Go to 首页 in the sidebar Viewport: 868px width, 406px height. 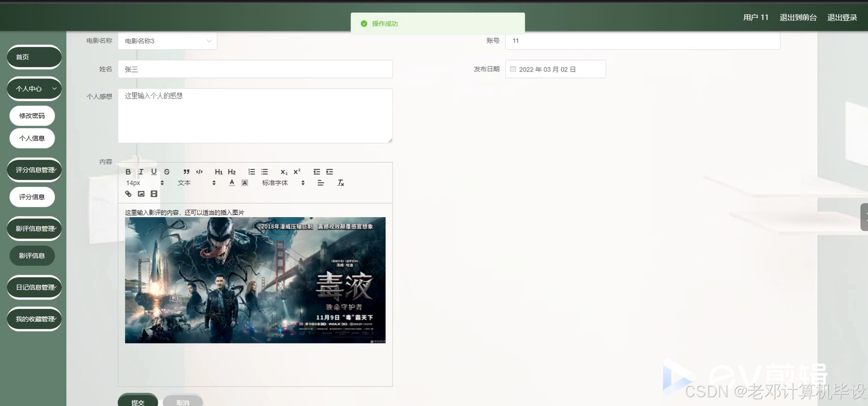pyautogui.click(x=34, y=57)
